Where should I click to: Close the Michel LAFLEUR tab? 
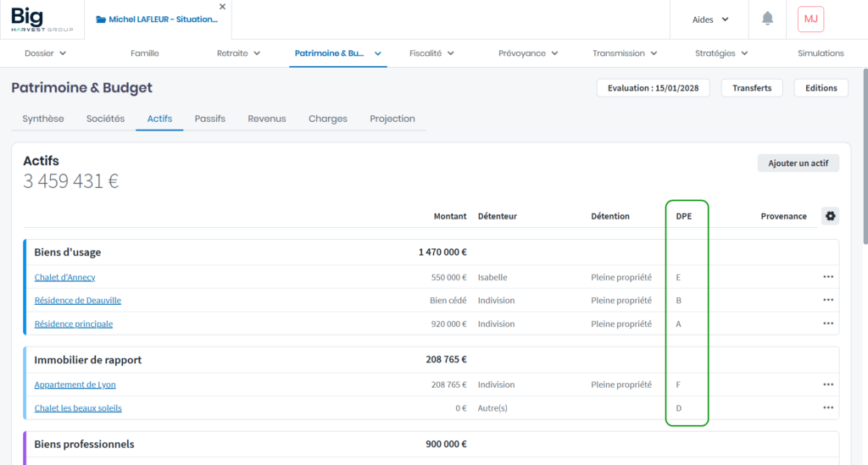(222, 7)
